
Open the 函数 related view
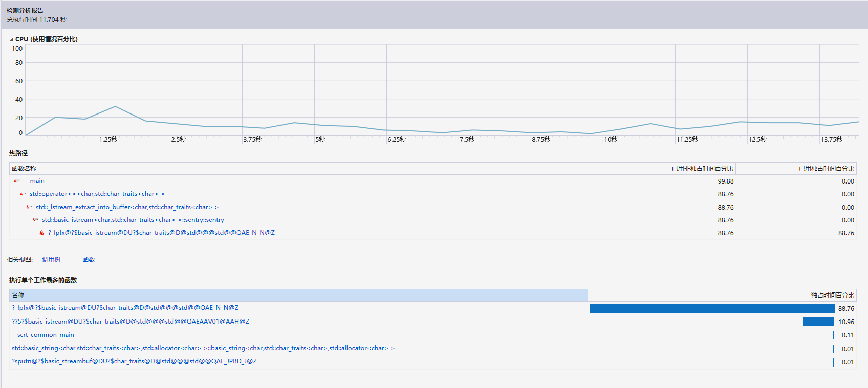pyautogui.click(x=89, y=260)
